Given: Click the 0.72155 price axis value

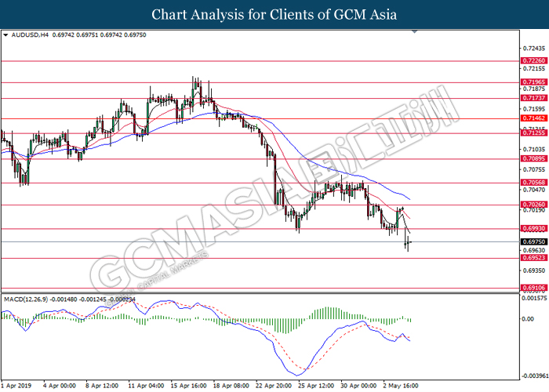Looking at the screenshot, I should [x=534, y=69].
